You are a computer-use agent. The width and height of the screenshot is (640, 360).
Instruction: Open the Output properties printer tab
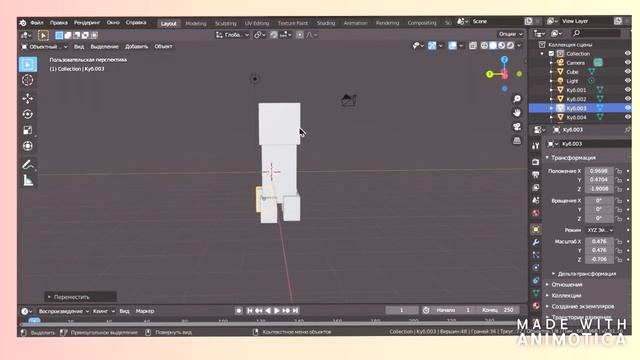point(536,175)
